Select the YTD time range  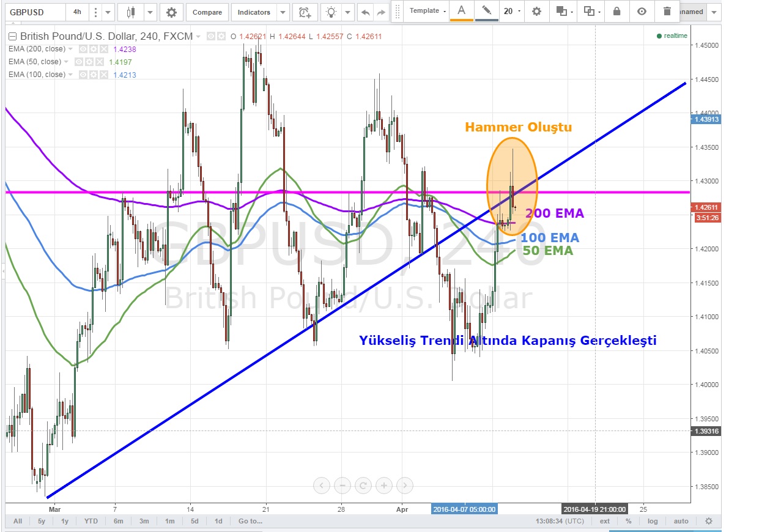[x=91, y=521]
